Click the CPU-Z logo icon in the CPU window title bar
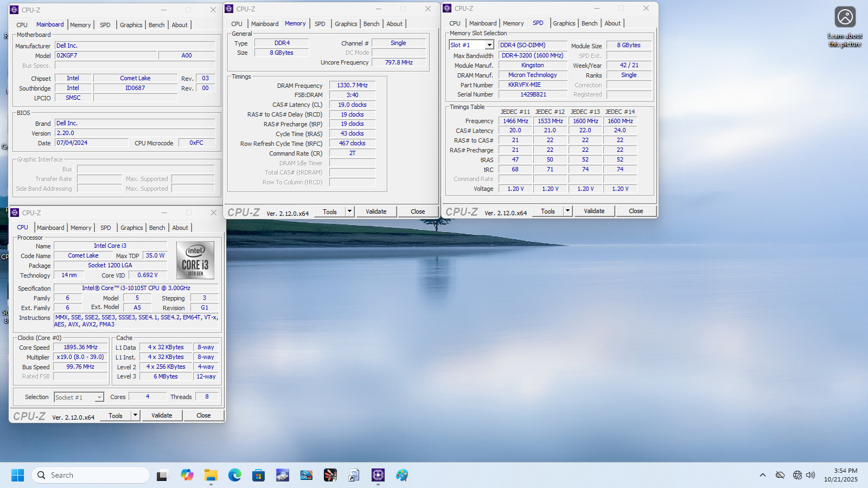 coord(15,213)
